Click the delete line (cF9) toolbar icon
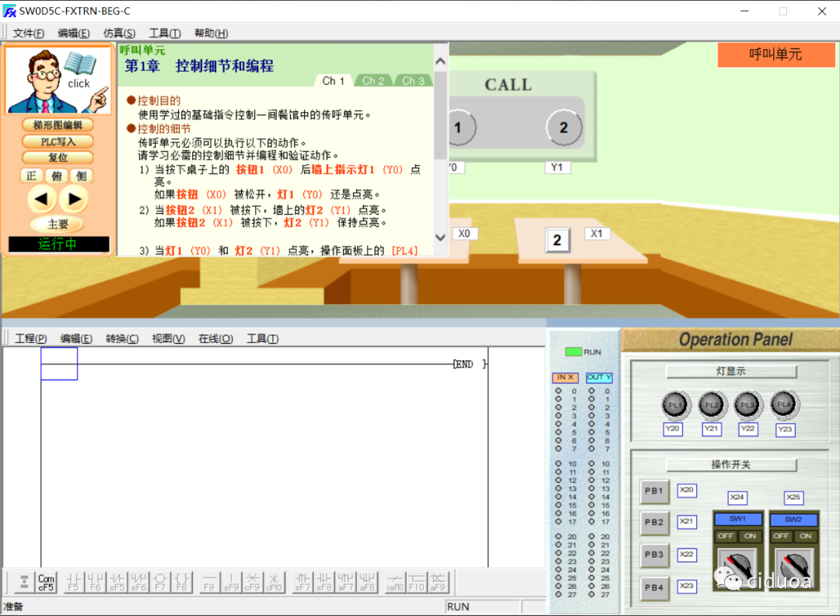Viewport: 840px width, 616px height. 254,582
